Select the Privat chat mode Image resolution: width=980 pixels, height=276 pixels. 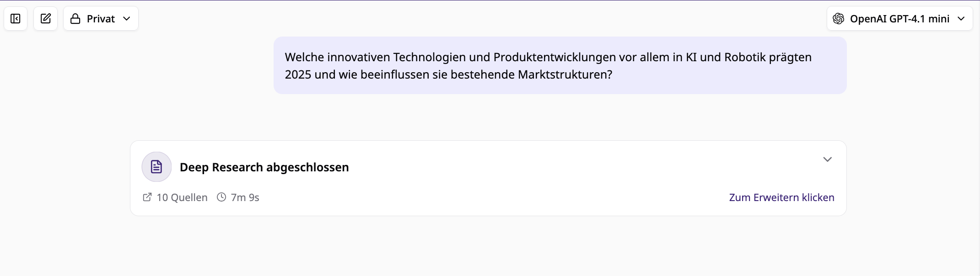[101, 18]
